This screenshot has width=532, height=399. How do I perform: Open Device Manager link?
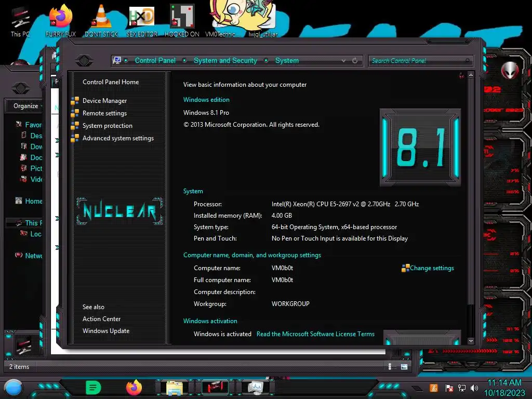pos(104,101)
